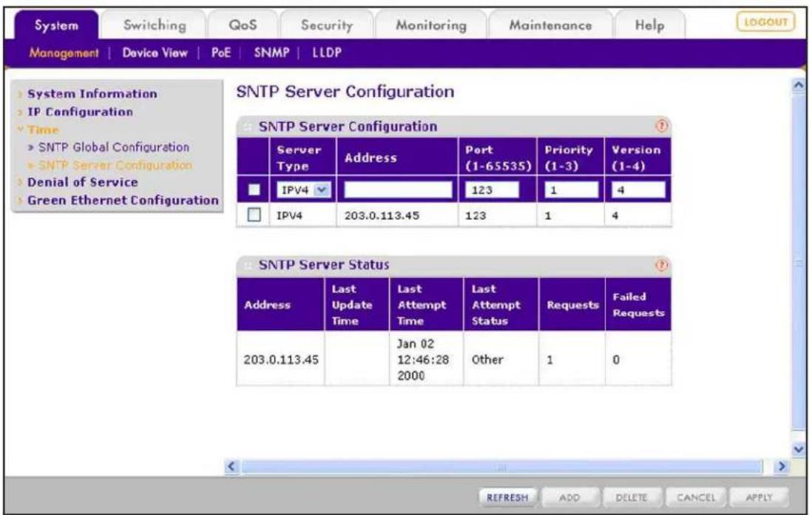Switch to the System tab

point(56,25)
